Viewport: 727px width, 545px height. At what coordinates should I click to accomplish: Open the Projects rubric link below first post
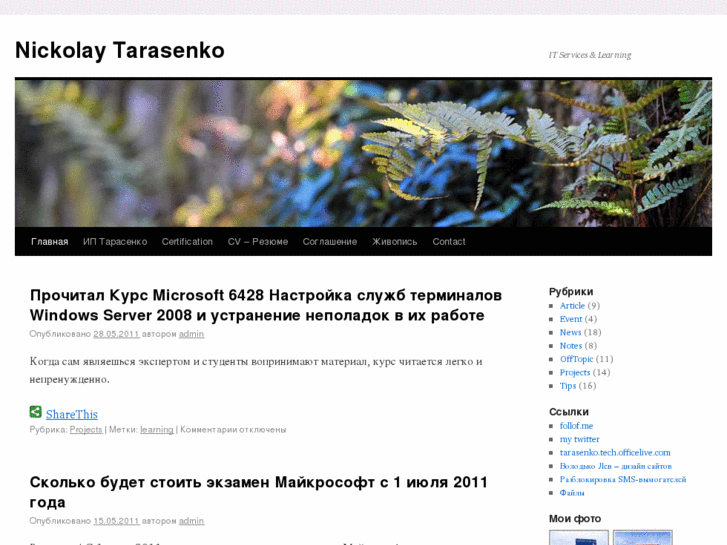(x=86, y=430)
